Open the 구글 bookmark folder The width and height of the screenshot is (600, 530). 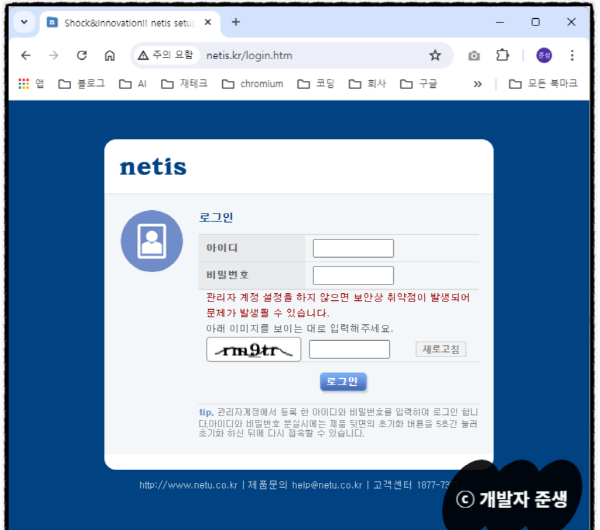click(x=418, y=84)
